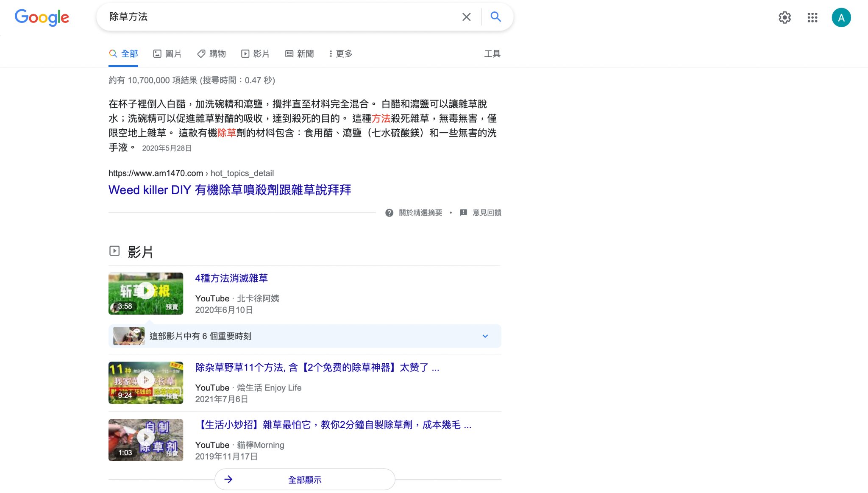Click the 北卡徐阿姨 channel name
868x493 pixels.
[258, 298]
